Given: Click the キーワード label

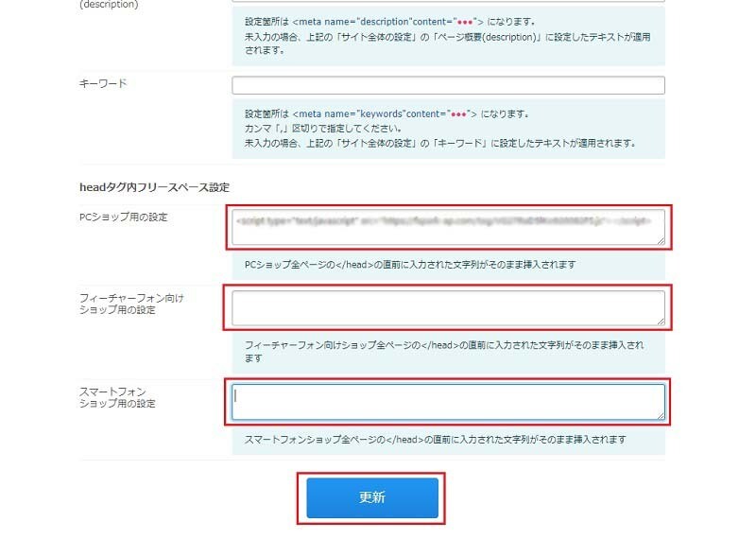Looking at the screenshot, I should pos(103,83).
